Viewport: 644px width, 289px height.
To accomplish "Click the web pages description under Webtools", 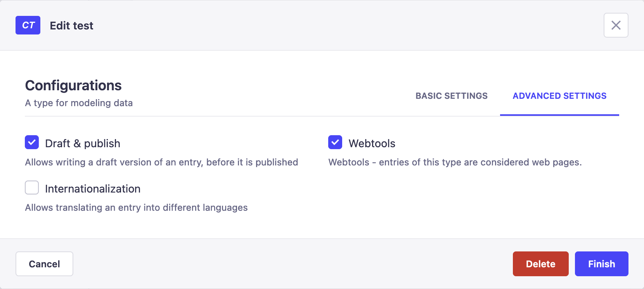I will (x=455, y=162).
